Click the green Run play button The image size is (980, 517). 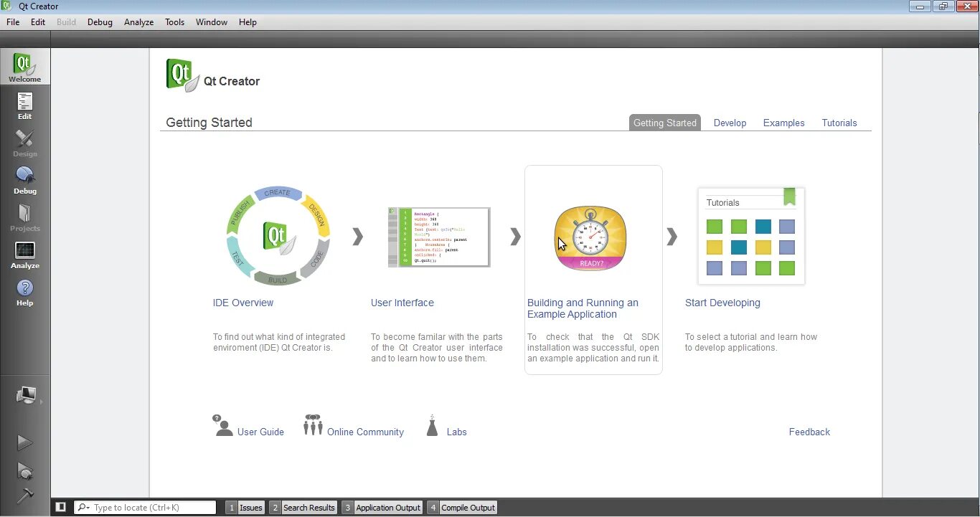[25, 443]
